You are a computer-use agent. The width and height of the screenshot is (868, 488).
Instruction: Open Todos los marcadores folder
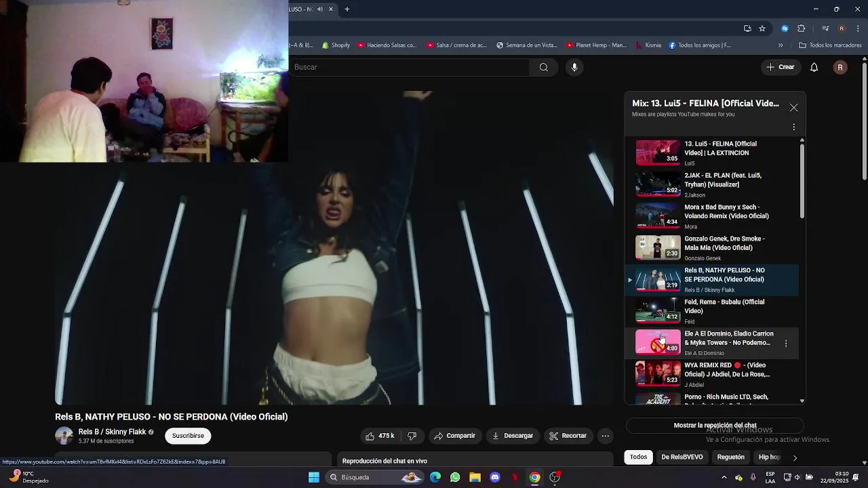click(830, 45)
